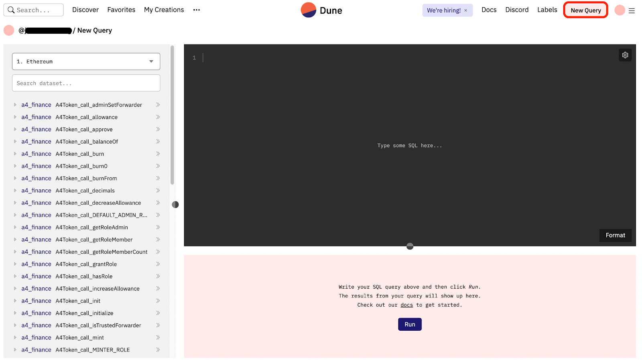Open the hamburger menu icon

click(x=632, y=11)
